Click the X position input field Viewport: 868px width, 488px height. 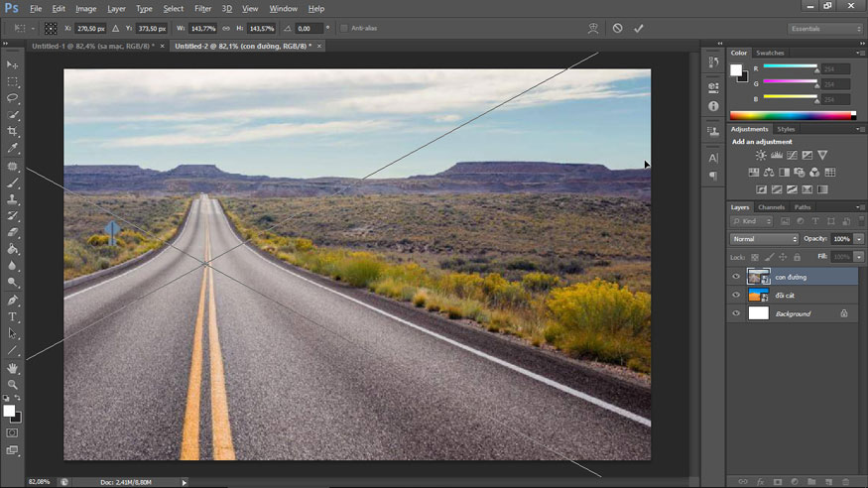(90, 29)
